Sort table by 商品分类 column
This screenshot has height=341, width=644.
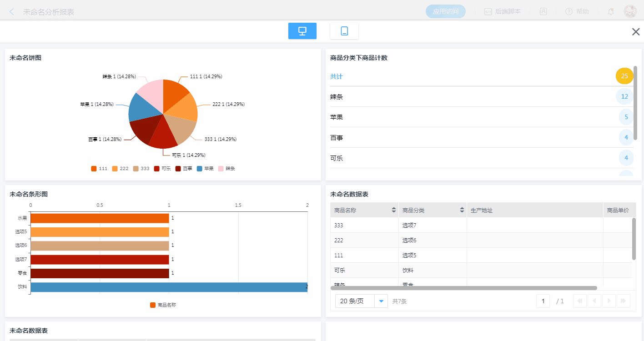pyautogui.click(x=462, y=210)
